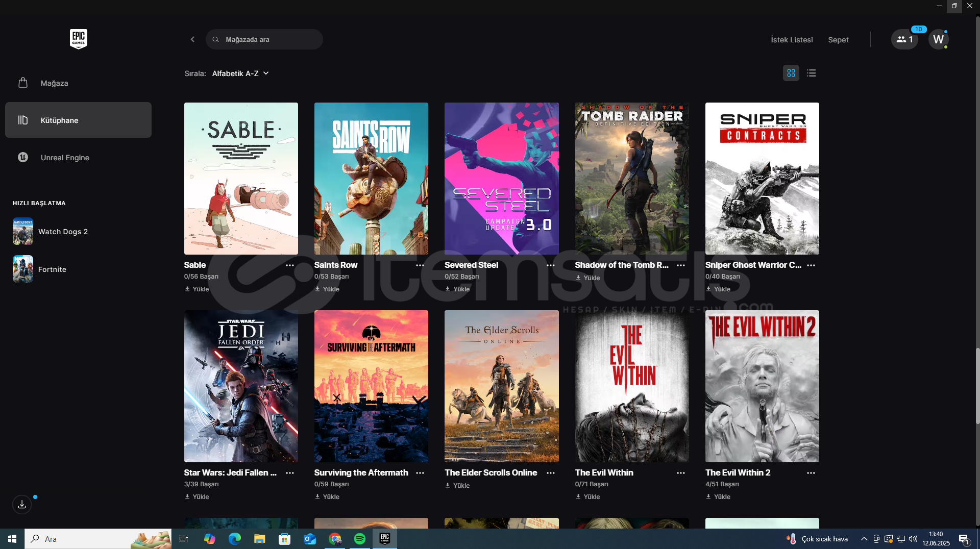Viewport: 980px width, 549px height.
Task: Open The Evil Within cover art
Action: tap(632, 386)
